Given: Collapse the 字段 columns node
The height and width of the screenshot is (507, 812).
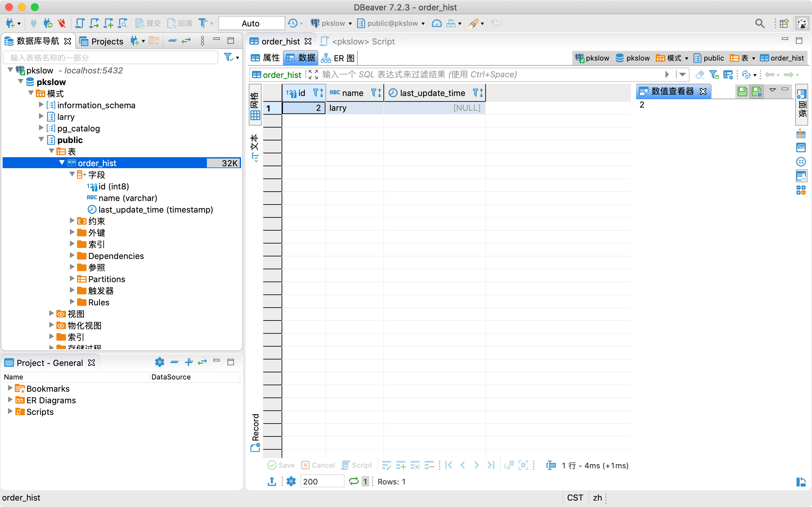Looking at the screenshot, I should (72, 174).
